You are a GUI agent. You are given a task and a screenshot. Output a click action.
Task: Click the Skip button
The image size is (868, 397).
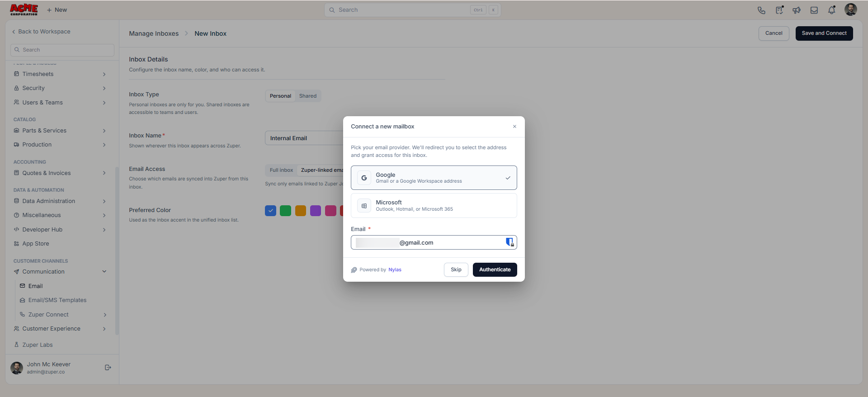pyautogui.click(x=456, y=269)
